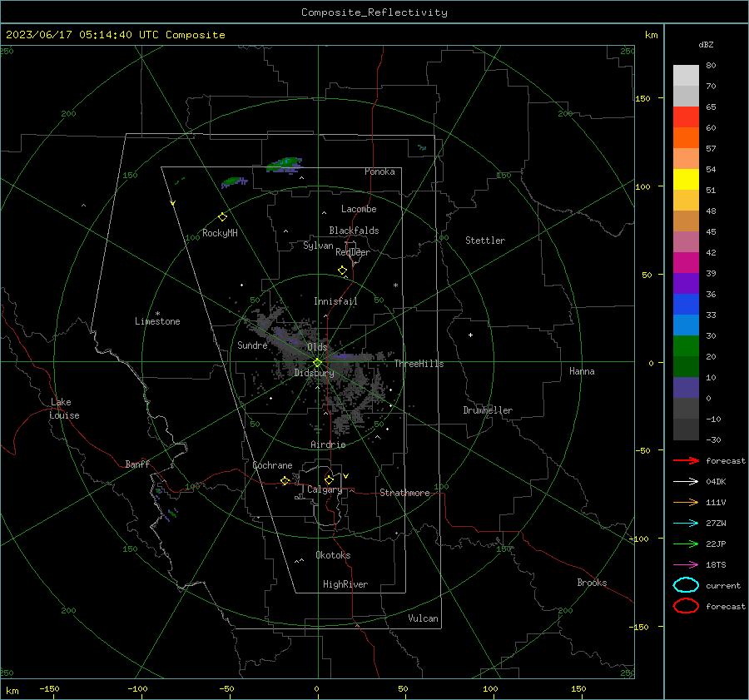Viewport: 749px width, 700px height.
Task: Click the Airdrie label
Action: pyautogui.click(x=328, y=444)
